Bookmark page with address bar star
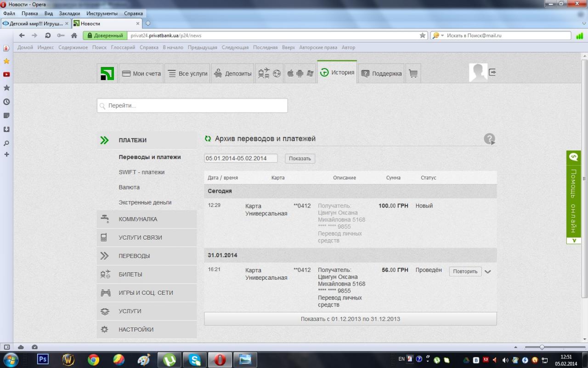 point(423,35)
